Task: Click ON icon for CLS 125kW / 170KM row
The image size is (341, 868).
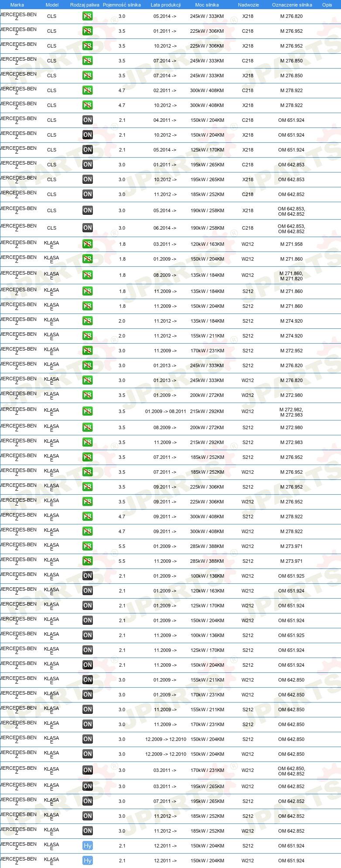Action: 87,150
